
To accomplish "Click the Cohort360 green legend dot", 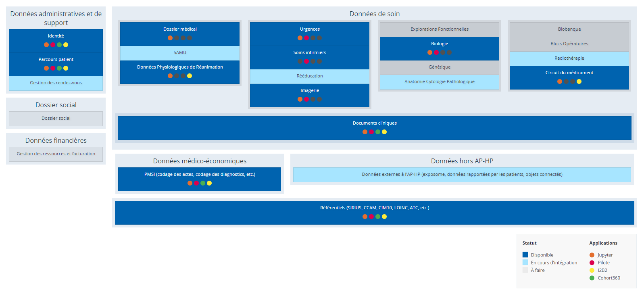I will (592, 278).
